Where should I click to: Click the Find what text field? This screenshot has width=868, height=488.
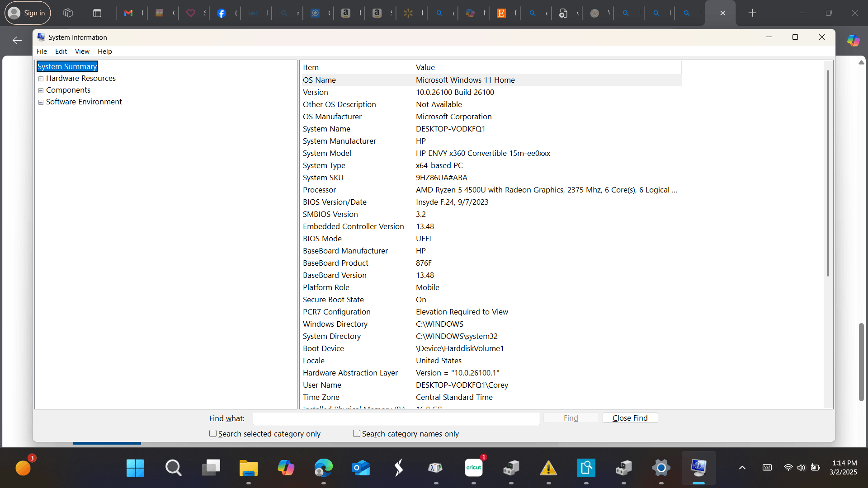pyautogui.click(x=396, y=418)
